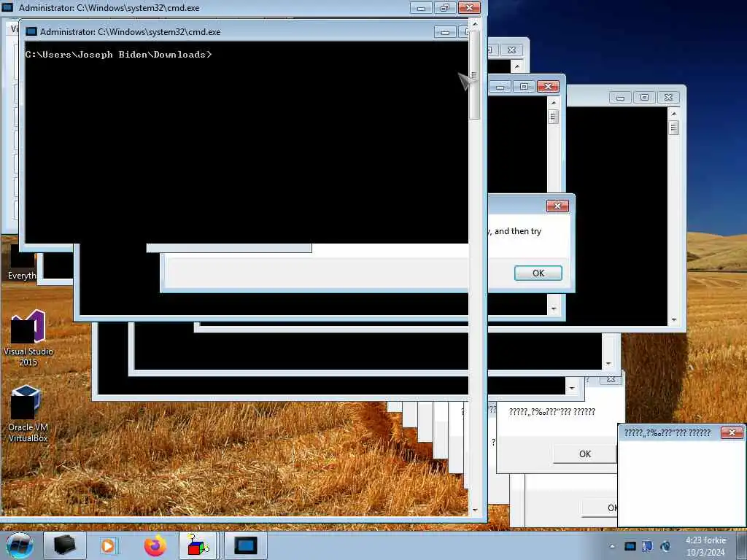Close the outermost cmd.exe window
The image size is (747, 560).
[x=469, y=7]
